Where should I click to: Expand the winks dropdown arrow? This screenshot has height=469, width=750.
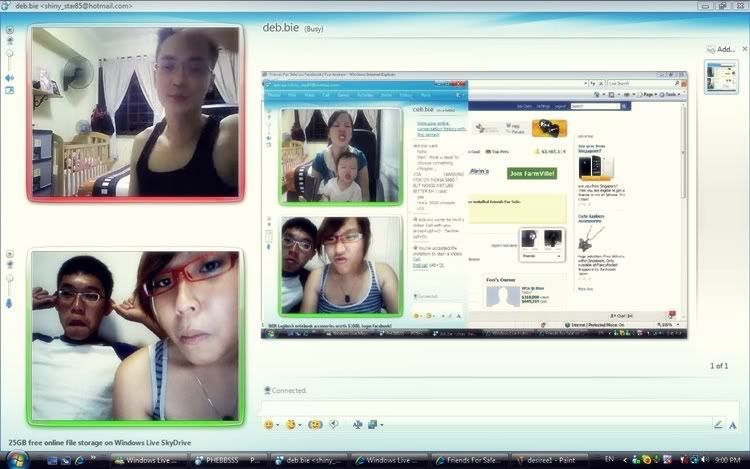[x=299, y=425]
